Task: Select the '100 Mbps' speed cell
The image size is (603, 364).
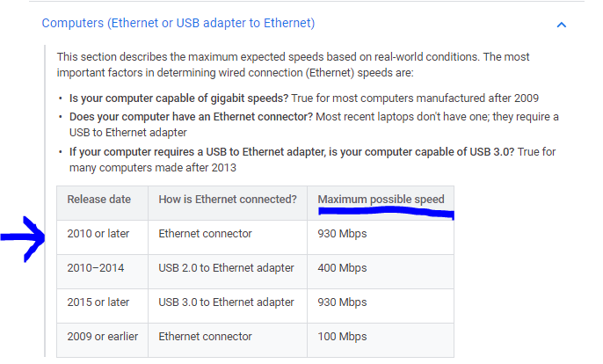Action: tap(342, 336)
